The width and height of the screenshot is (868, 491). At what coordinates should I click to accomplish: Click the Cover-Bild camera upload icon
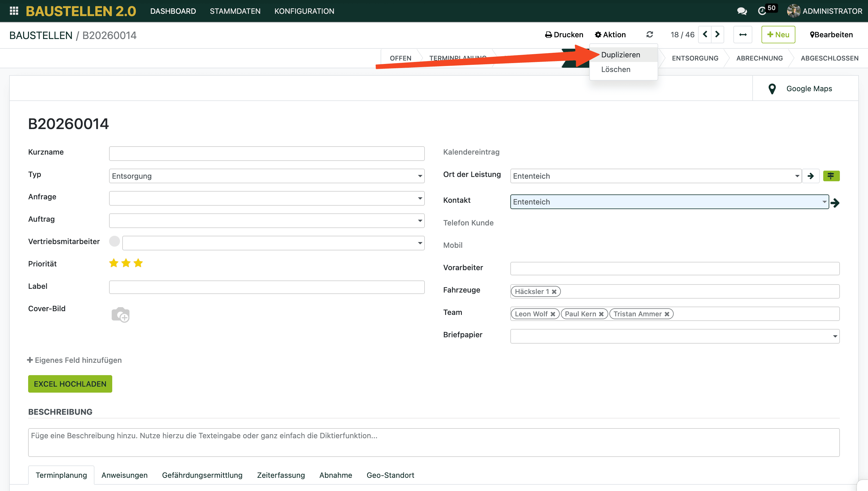(x=121, y=315)
